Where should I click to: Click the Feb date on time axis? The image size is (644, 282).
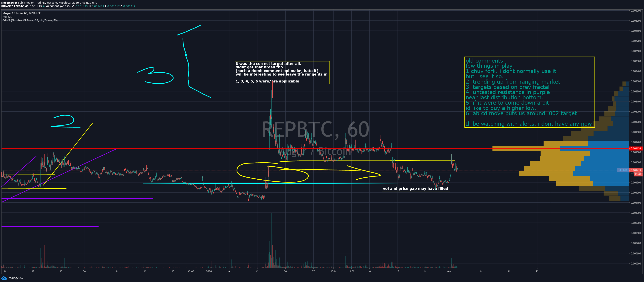click(333, 271)
